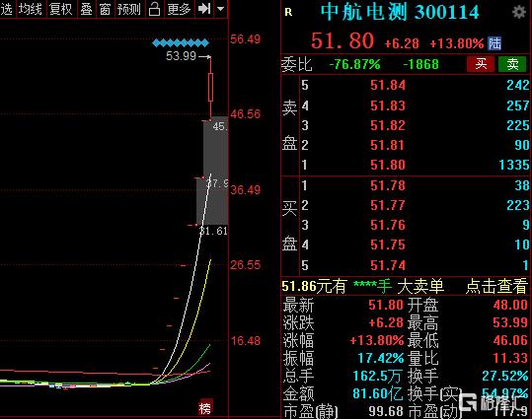
Task: Click the 陆 badge next to percentage
Action: click(x=494, y=43)
